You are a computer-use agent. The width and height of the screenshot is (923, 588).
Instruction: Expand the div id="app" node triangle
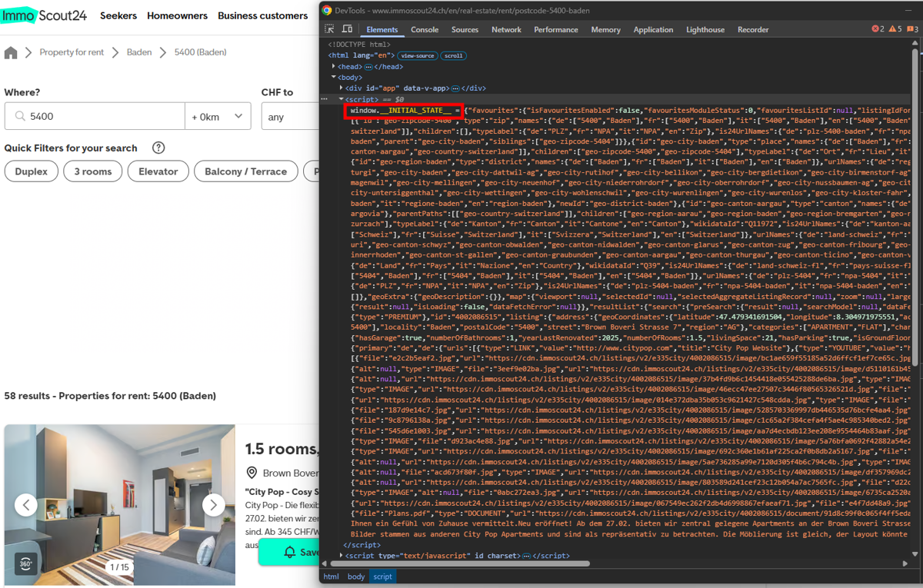coord(342,88)
